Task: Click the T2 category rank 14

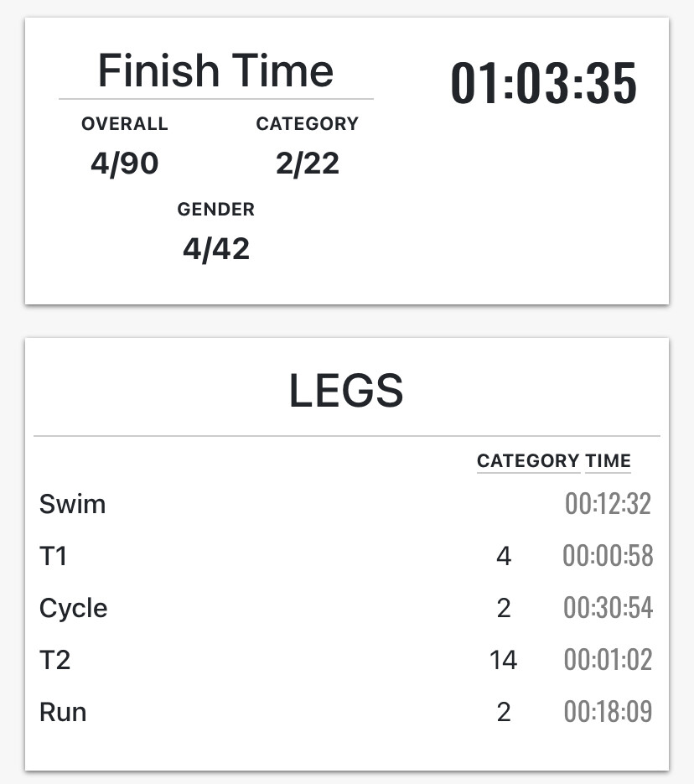Action: click(x=503, y=660)
